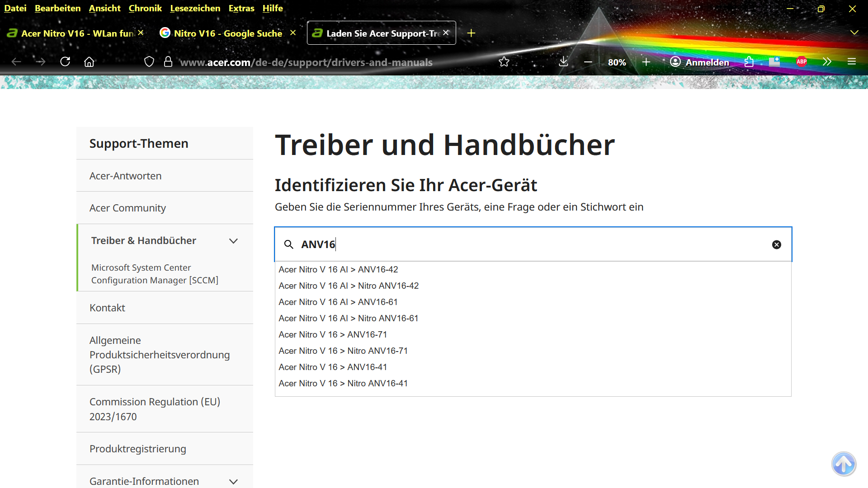Open the Adblock Plus extension

tap(802, 62)
